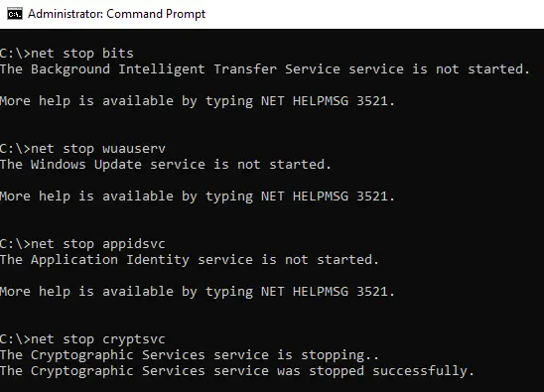This screenshot has height=392, width=544.
Task: Click the 'net stop cryptsvc' command line
Action: [82, 339]
